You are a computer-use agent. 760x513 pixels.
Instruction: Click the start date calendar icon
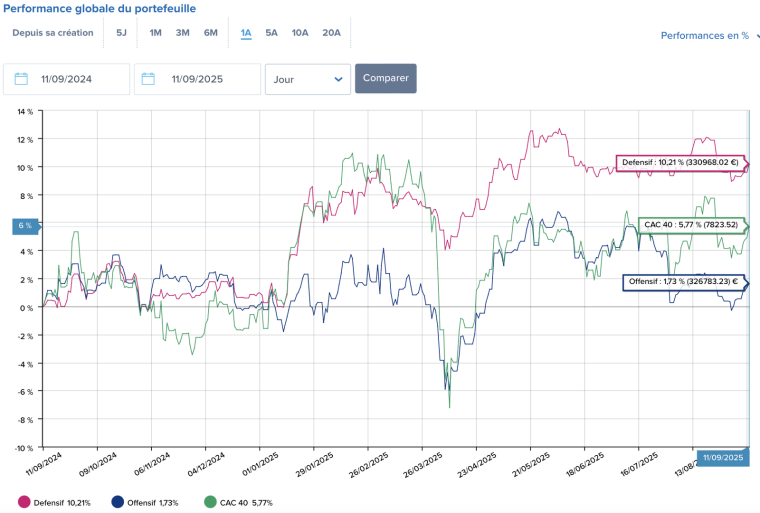pos(20,79)
